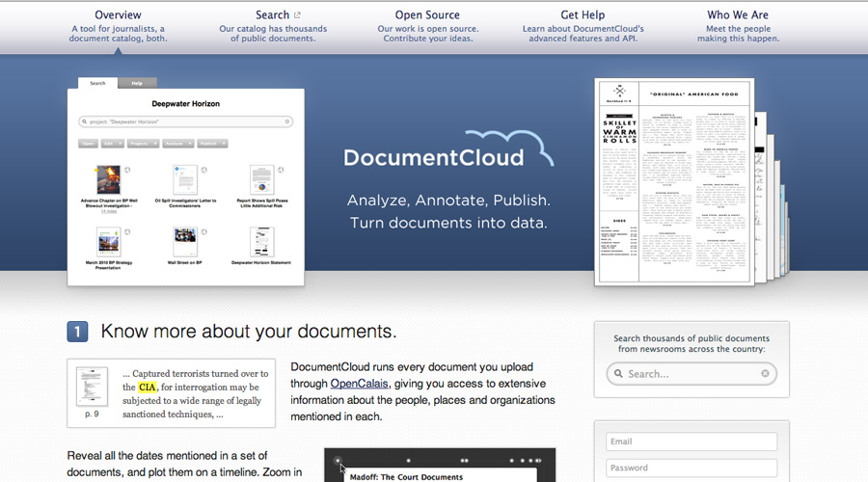Click the clear icon in the Deepwater Horizon search bar
This screenshot has height=482, width=868.
287,121
